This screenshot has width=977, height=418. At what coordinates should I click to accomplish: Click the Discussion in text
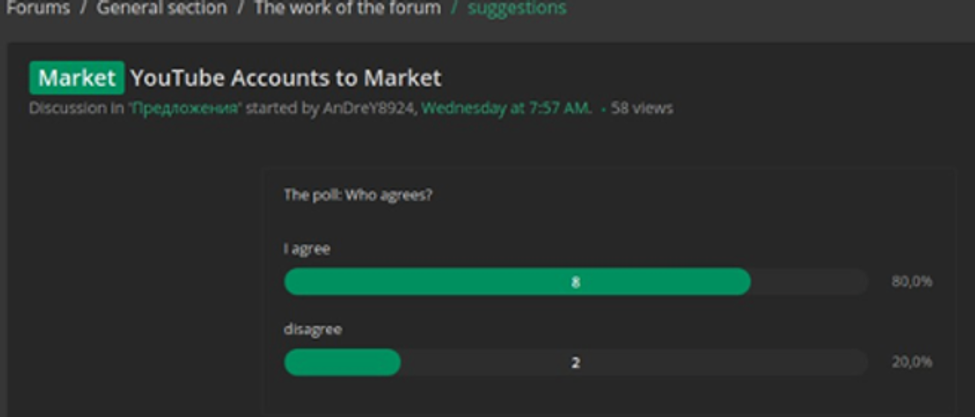[75, 108]
